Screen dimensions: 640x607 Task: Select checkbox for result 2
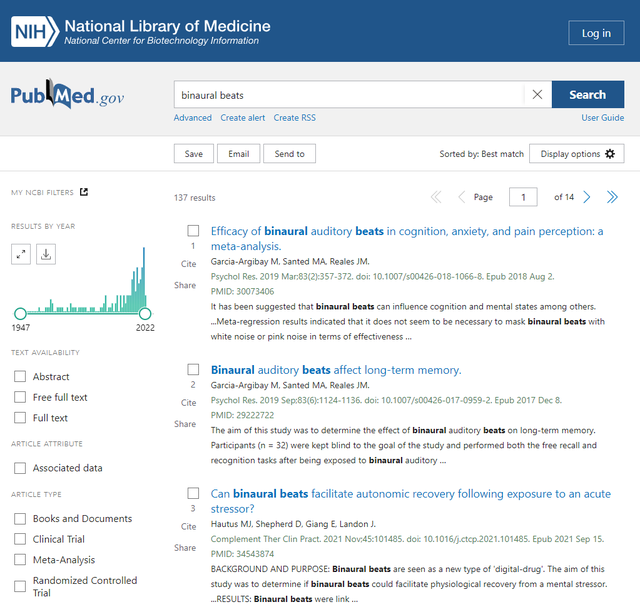coord(193,369)
